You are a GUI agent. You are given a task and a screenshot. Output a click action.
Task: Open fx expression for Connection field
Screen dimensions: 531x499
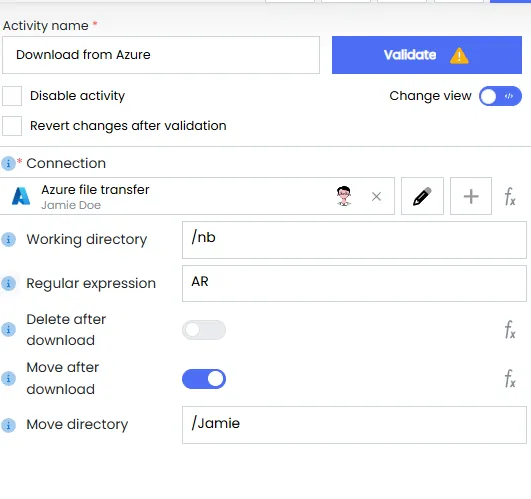[510, 196]
